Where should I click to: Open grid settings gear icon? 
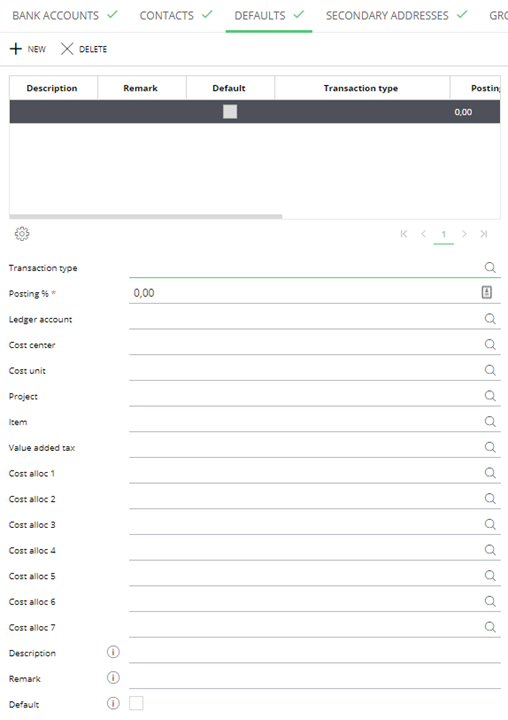point(22,234)
